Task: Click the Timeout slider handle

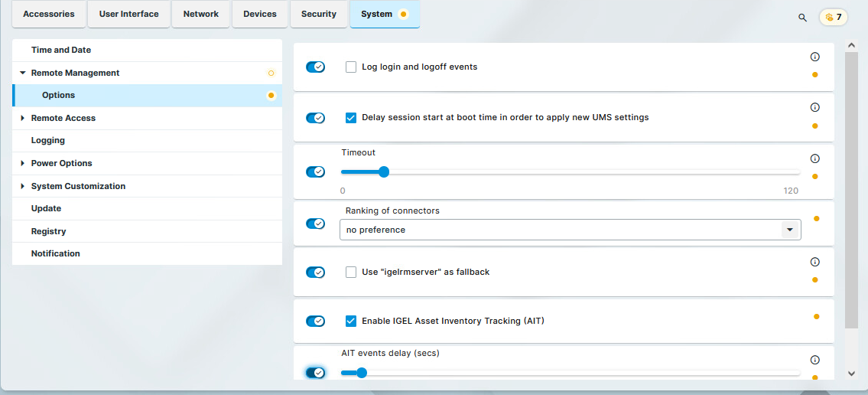Action: [x=384, y=172]
